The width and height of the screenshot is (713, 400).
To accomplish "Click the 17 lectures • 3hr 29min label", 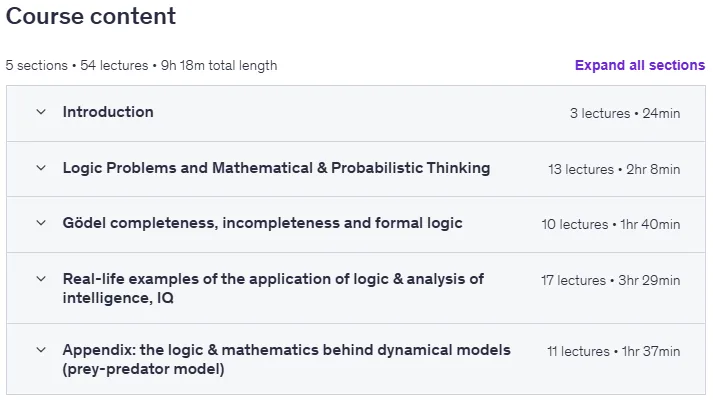I will coord(610,280).
